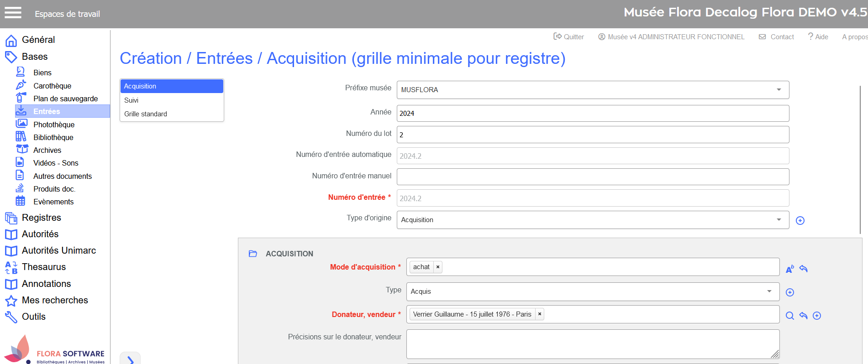This screenshot has height=364, width=868.
Task: Open the hamburger menu icon
Action: (13, 13)
